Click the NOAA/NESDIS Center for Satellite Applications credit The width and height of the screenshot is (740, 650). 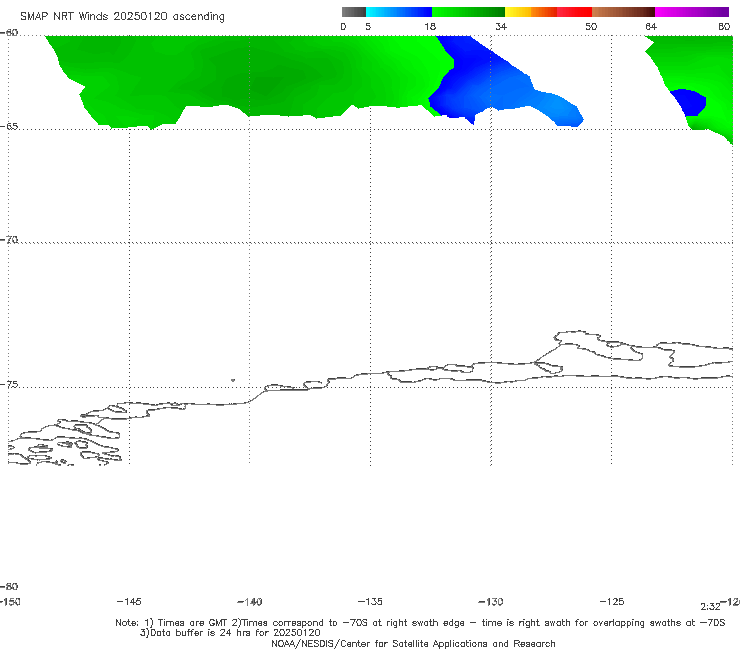(x=413, y=644)
